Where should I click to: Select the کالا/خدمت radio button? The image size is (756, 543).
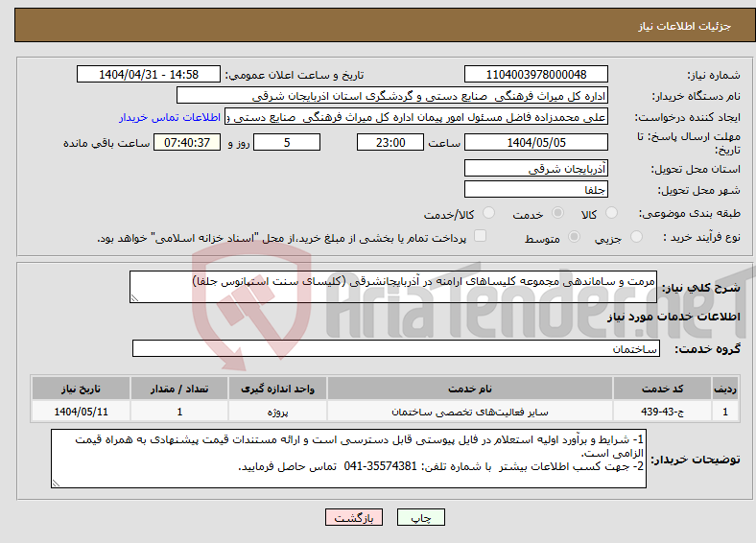[489, 213]
